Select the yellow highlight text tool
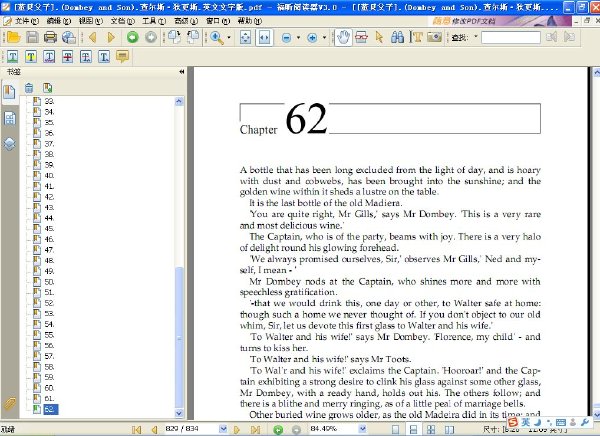Screen dimensions: 600x436 click(x=31, y=57)
